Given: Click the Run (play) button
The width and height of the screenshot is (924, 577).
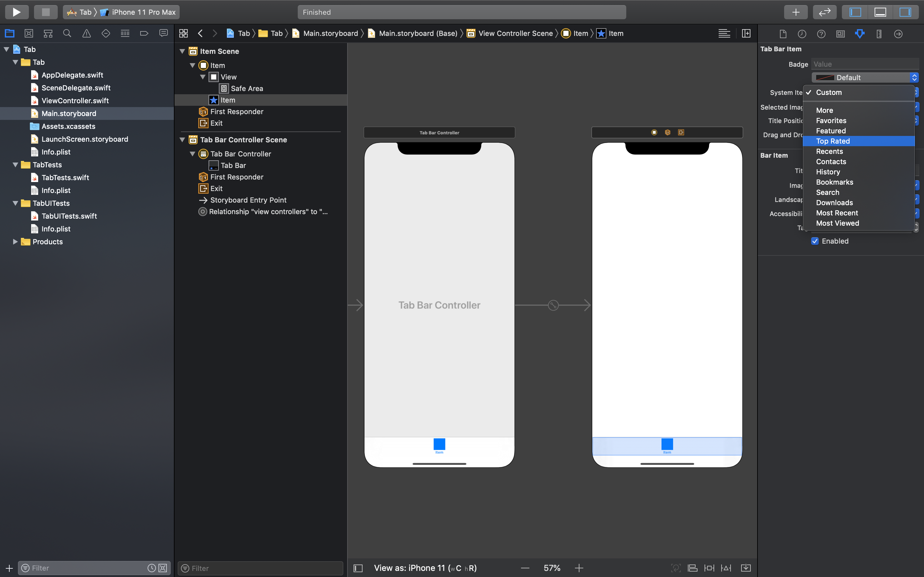Looking at the screenshot, I should point(16,12).
